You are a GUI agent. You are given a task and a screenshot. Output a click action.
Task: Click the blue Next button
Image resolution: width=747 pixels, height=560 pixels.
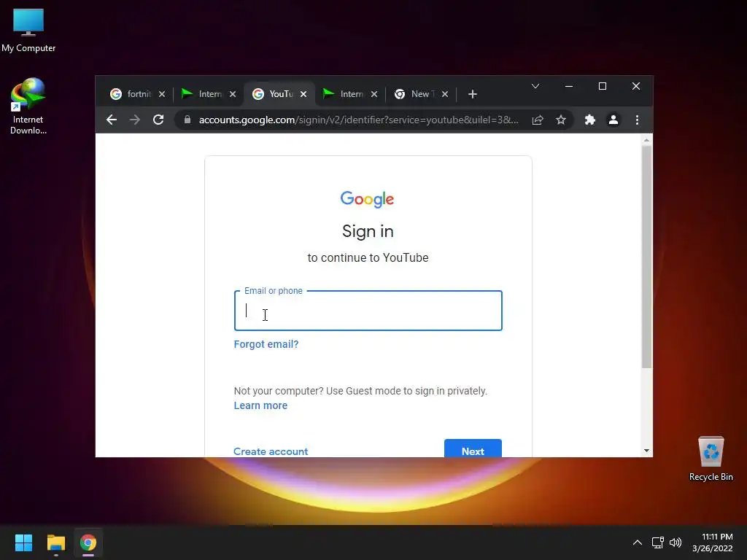point(473,448)
